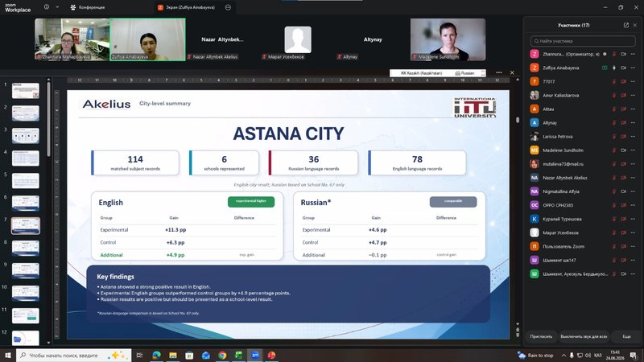Toggle video for Madelene Sundholm in list

coord(623,150)
